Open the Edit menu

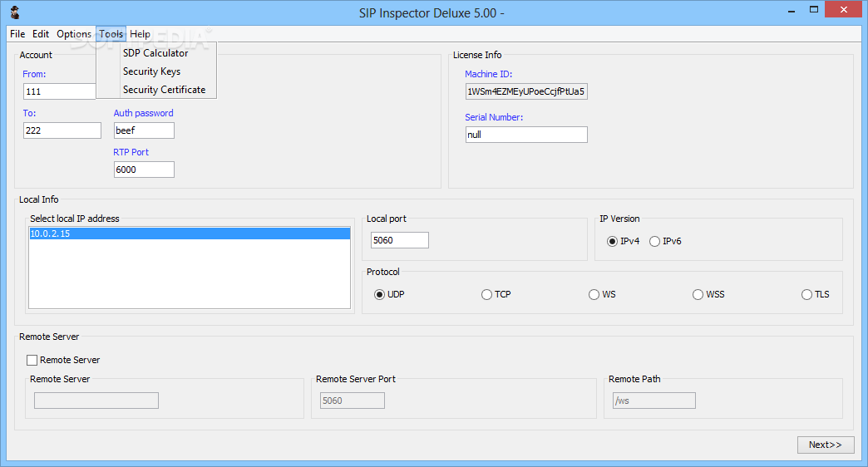[41, 34]
